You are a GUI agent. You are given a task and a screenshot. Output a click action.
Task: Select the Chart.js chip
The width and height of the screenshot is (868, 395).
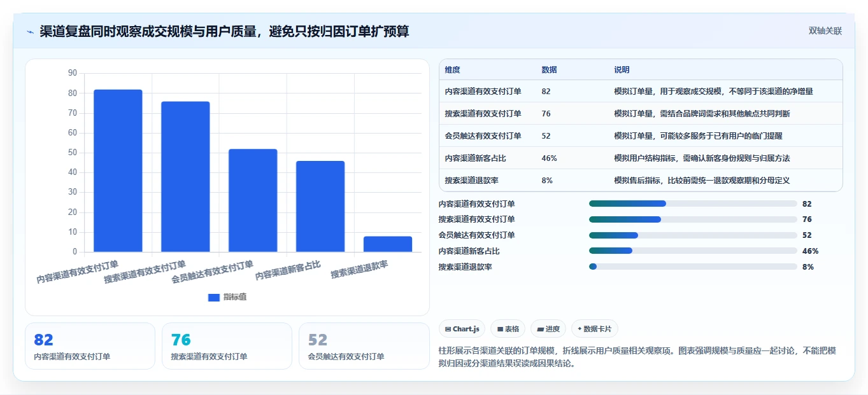[462, 329]
